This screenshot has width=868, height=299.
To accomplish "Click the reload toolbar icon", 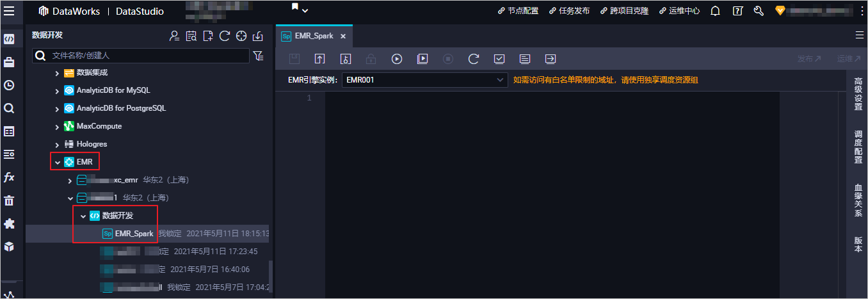I will tap(474, 59).
